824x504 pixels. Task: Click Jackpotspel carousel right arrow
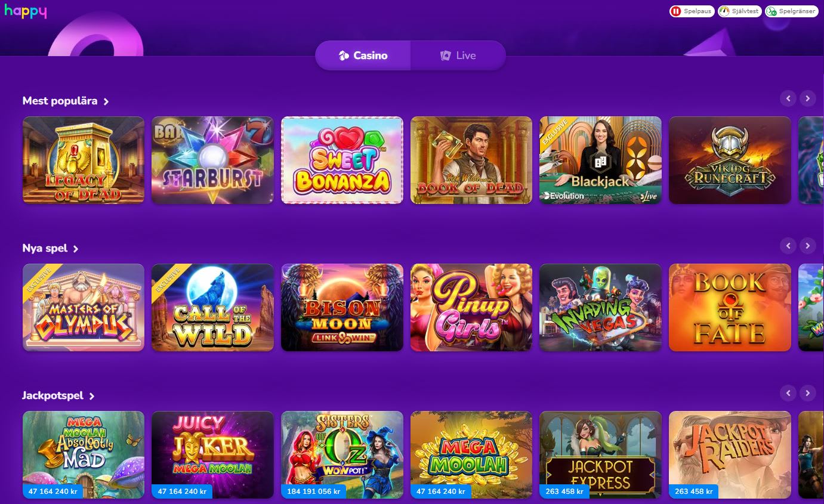807,393
